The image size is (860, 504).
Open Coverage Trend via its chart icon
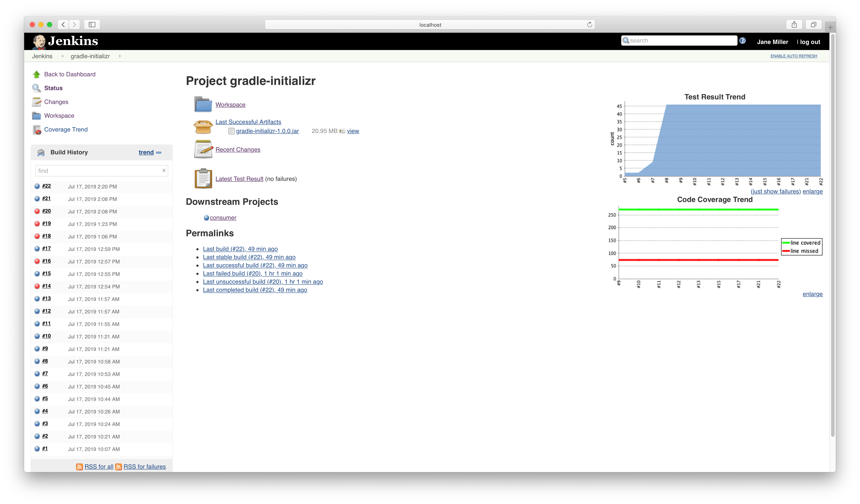pyautogui.click(x=37, y=130)
